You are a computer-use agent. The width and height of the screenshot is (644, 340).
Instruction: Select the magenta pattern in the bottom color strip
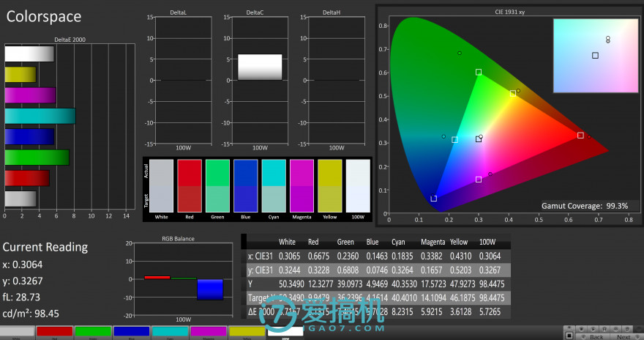click(x=208, y=332)
